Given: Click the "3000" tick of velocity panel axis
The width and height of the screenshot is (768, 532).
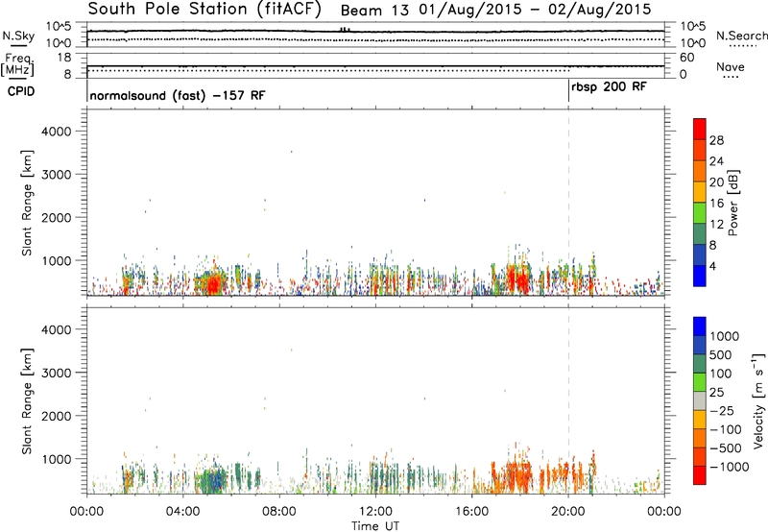Looking at the screenshot, I should click(57, 374).
